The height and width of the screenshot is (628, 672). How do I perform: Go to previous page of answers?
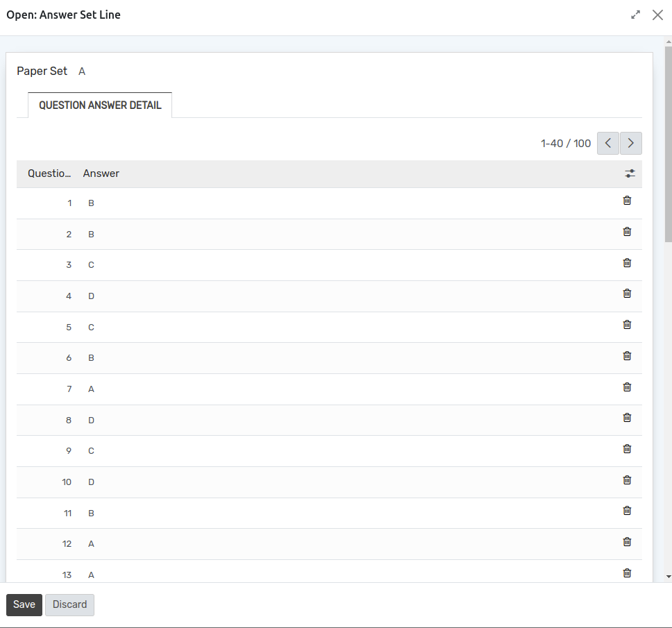(607, 143)
